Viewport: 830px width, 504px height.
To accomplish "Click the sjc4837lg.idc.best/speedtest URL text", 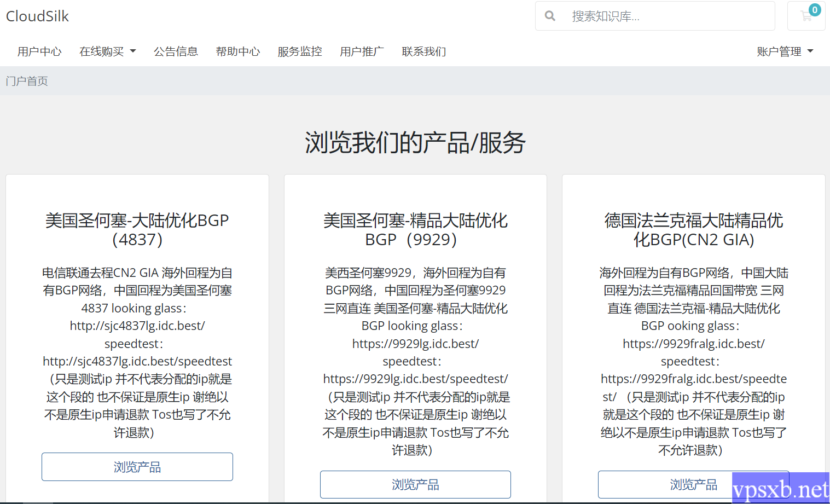I will 137,361.
